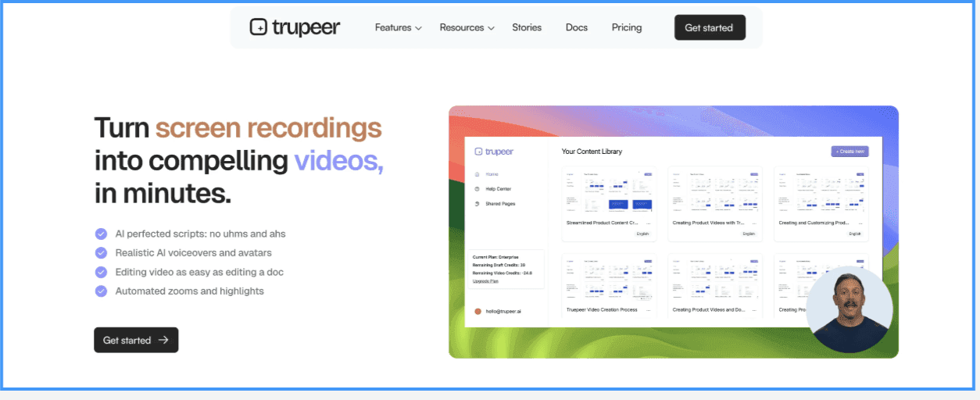Click checkmark icon beside AI perfected scripts

[101, 234]
